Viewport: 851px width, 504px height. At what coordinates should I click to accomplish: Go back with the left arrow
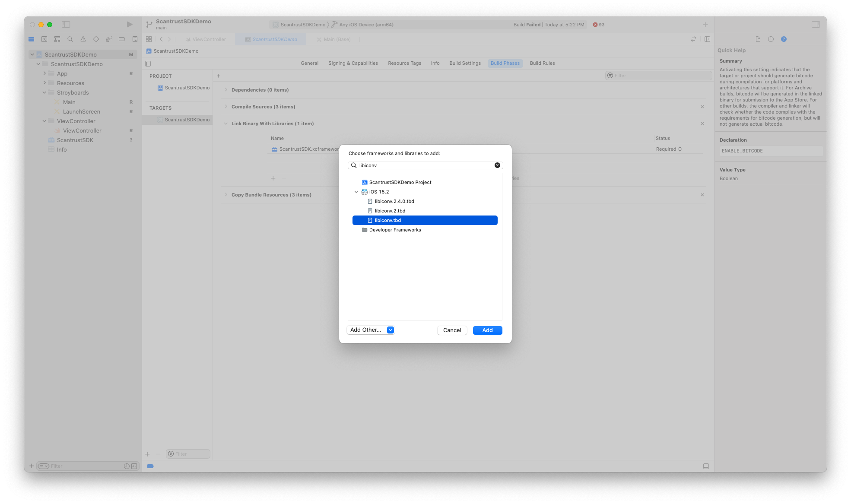point(161,39)
